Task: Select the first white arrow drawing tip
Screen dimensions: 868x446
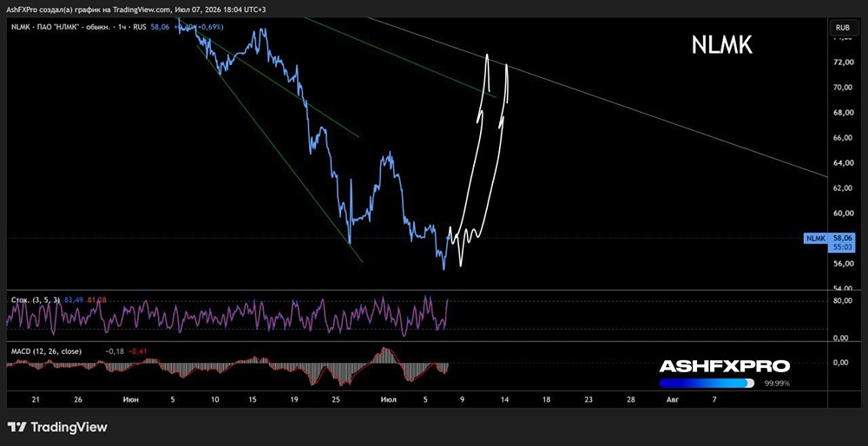Action: 487,57
